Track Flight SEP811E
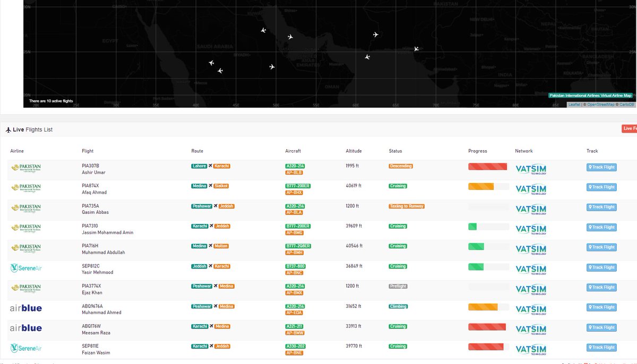Screen dimensions: 637x364 pyautogui.click(x=601, y=348)
